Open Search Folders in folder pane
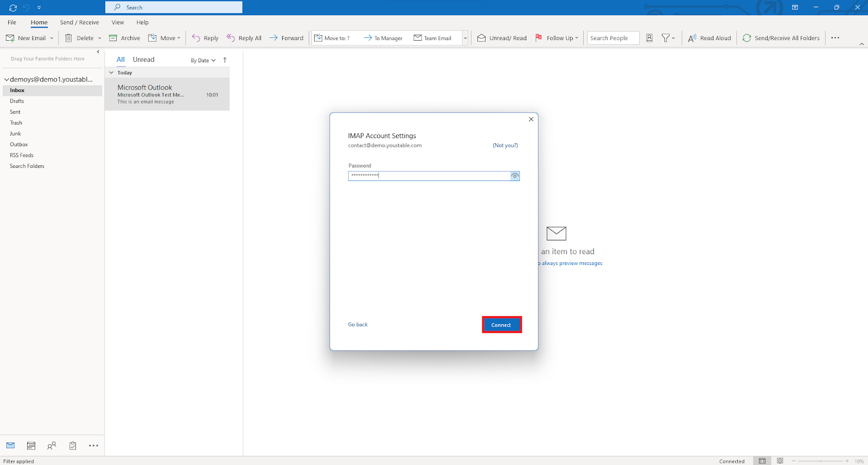The height and width of the screenshot is (465, 868). [27, 166]
